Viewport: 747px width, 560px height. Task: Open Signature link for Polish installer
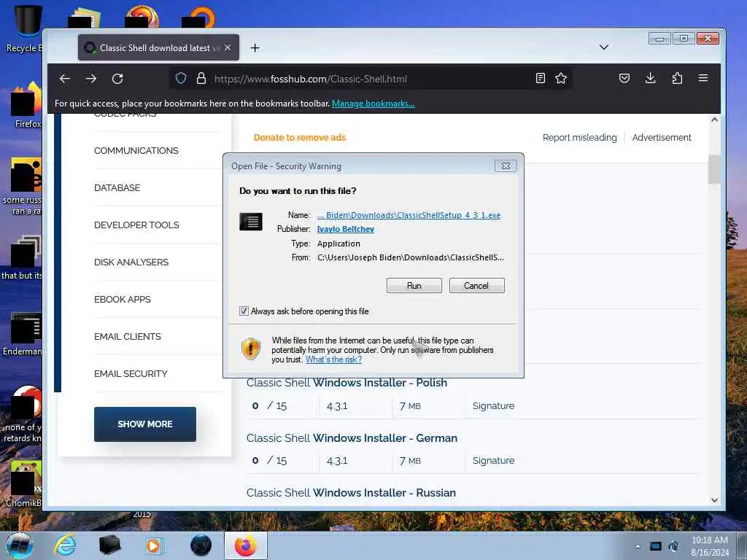494,405
